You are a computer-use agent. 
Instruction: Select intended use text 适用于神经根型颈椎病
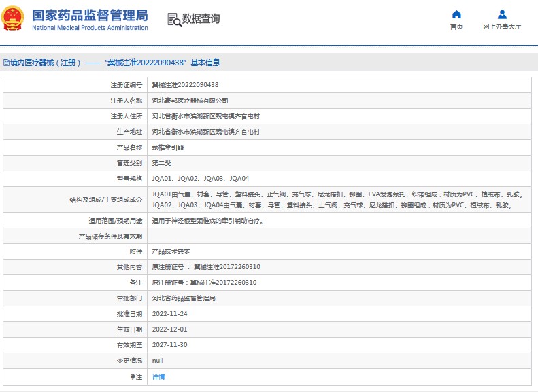[x=208, y=221]
